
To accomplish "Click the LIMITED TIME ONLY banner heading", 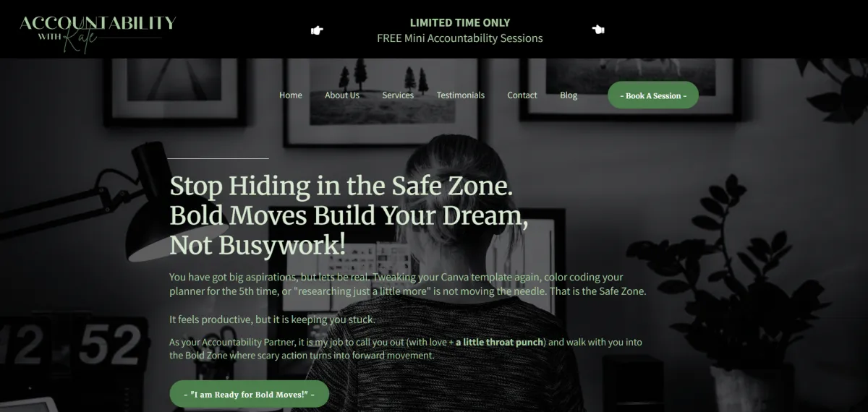I will click(x=460, y=22).
